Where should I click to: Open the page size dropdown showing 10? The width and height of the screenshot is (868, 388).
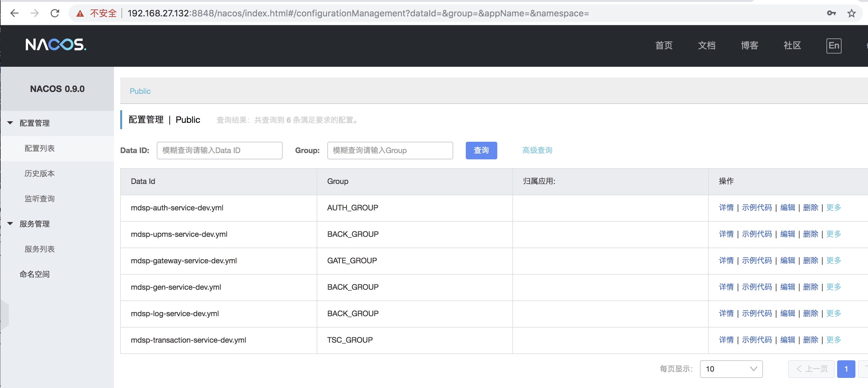click(731, 369)
